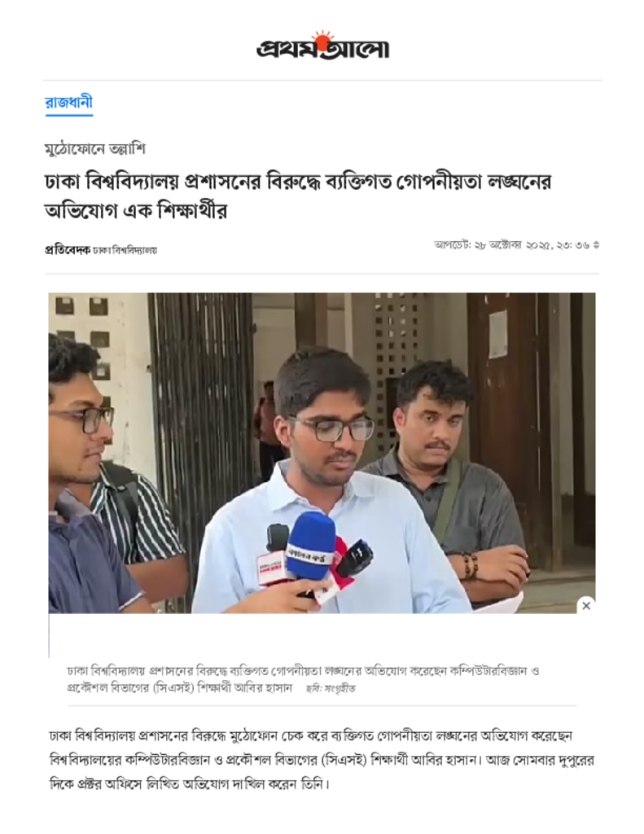
Task: Click the first paragraph of the article body
Action: tap(322, 760)
